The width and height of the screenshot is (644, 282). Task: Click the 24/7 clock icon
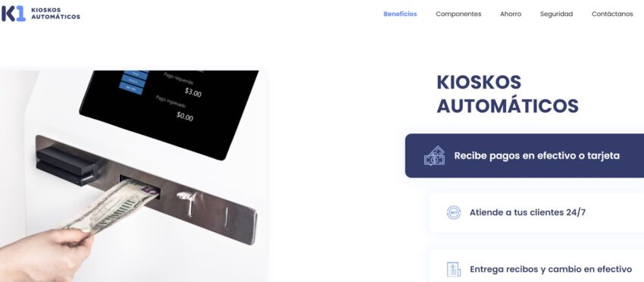(453, 212)
